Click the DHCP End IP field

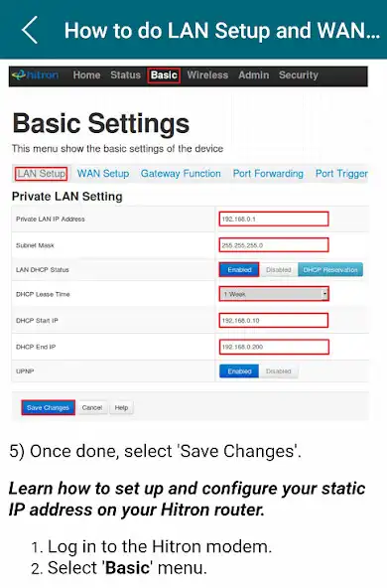click(x=274, y=347)
